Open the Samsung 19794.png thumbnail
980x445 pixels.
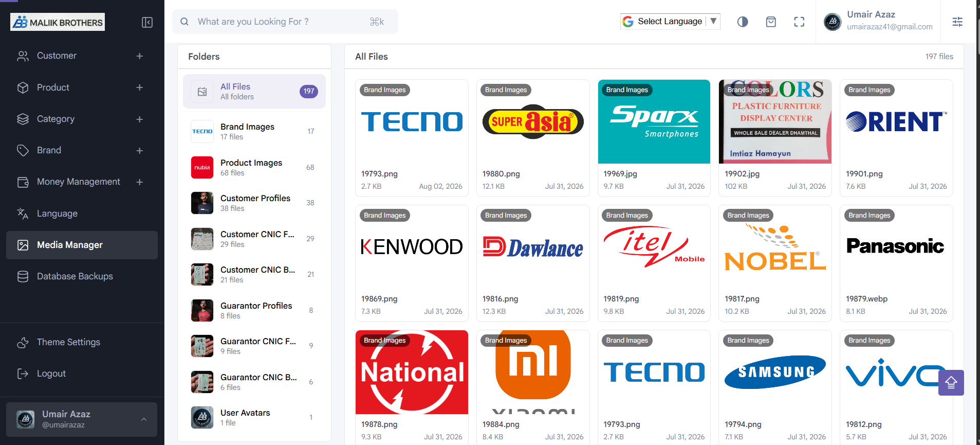pyautogui.click(x=775, y=372)
